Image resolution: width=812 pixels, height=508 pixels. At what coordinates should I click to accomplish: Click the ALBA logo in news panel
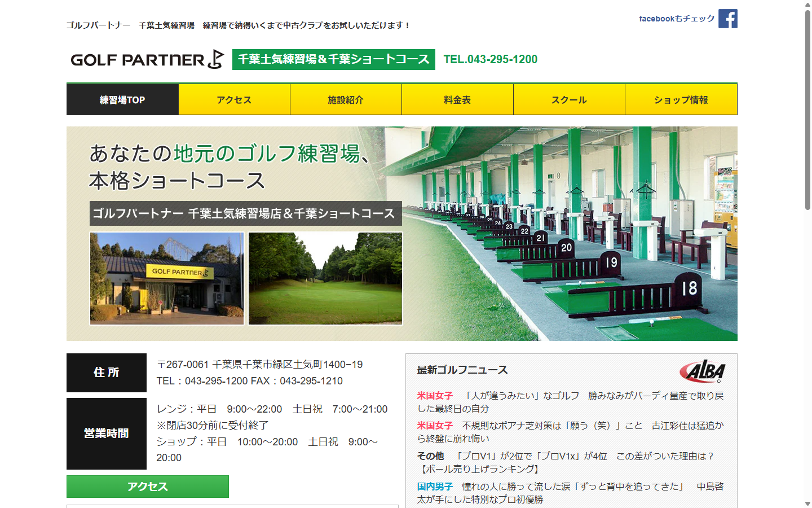(x=703, y=371)
